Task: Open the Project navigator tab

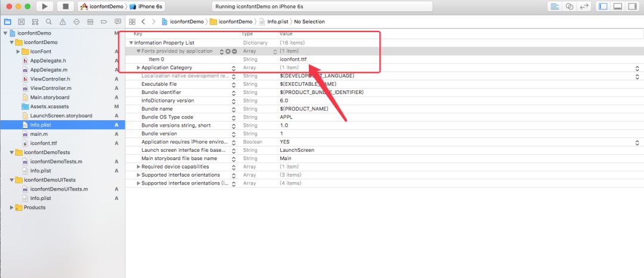Action: point(7,22)
